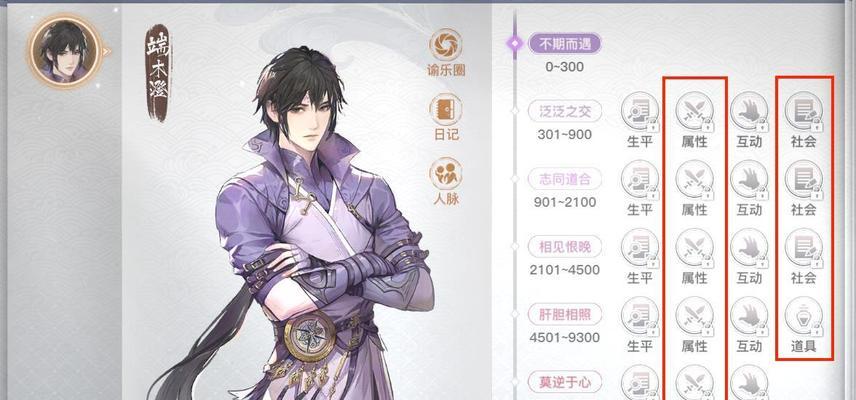Select the 相见恨晚 stage label

565,247
